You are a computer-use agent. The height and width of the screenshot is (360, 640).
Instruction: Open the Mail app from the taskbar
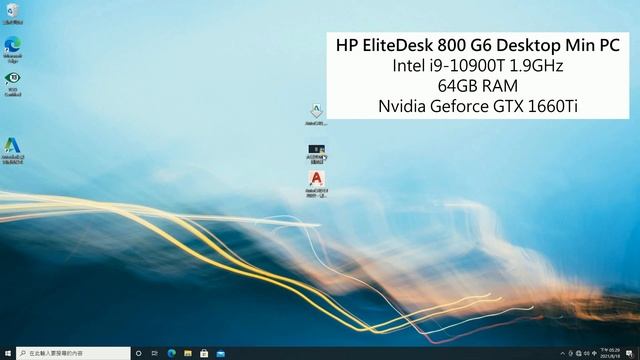220,353
